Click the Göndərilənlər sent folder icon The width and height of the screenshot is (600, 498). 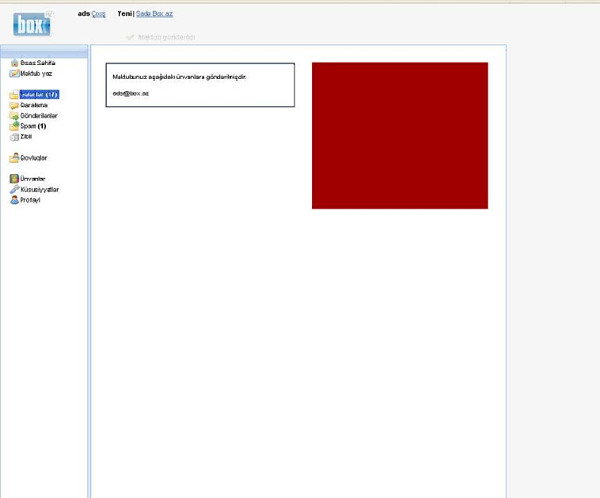pos(14,116)
